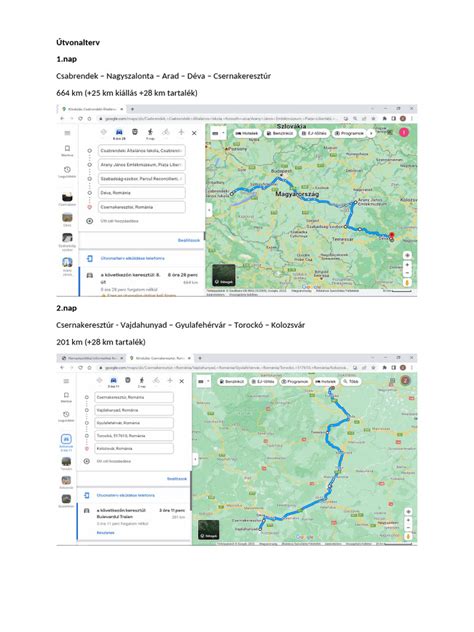474x632 pixels.
Task: Filter by Hotelek chip in Day 2 map
Action: (x=325, y=381)
